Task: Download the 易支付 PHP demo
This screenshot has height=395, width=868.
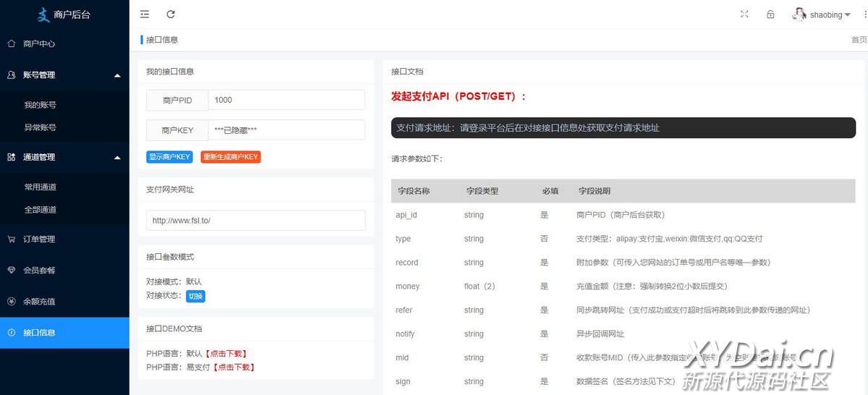Action: (x=234, y=368)
